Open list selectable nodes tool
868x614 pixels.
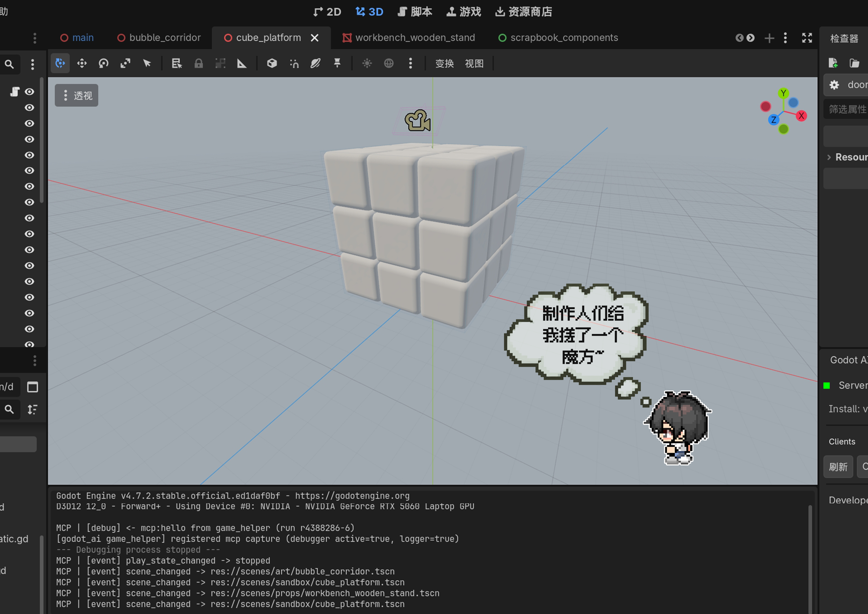pyautogui.click(x=177, y=63)
